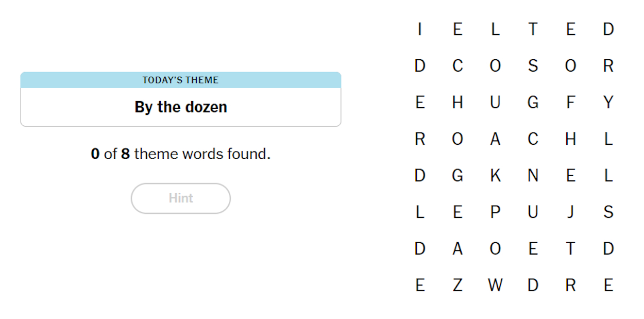Select the letter D in the top-right corner

608,29
